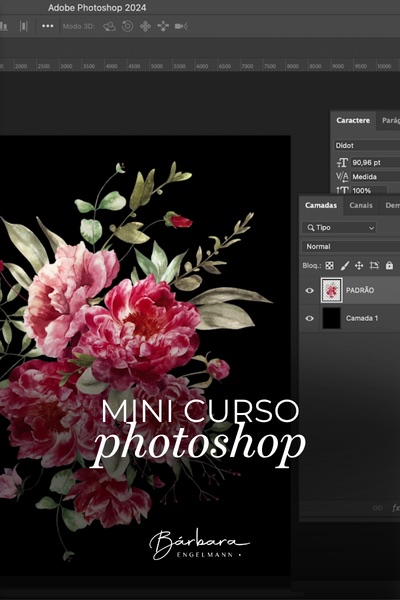Hide the Camada 1 layer
This screenshot has height=600, width=400.
pyautogui.click(x=309, y=318)
